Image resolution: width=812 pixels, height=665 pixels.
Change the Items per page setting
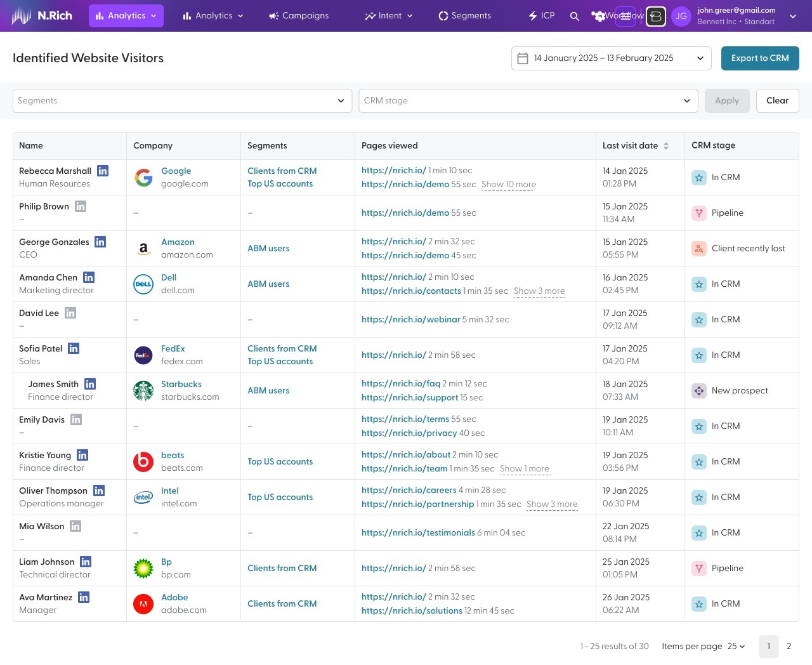(736, 647)
